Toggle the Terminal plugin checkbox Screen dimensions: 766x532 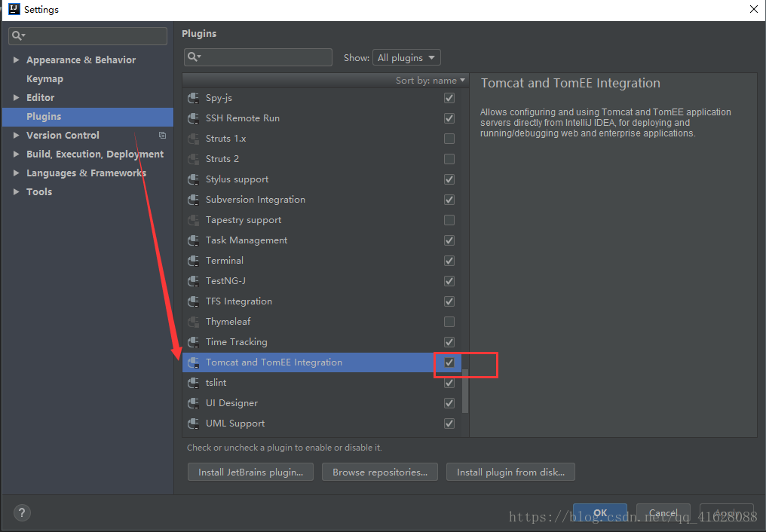(x=449, y=261)
